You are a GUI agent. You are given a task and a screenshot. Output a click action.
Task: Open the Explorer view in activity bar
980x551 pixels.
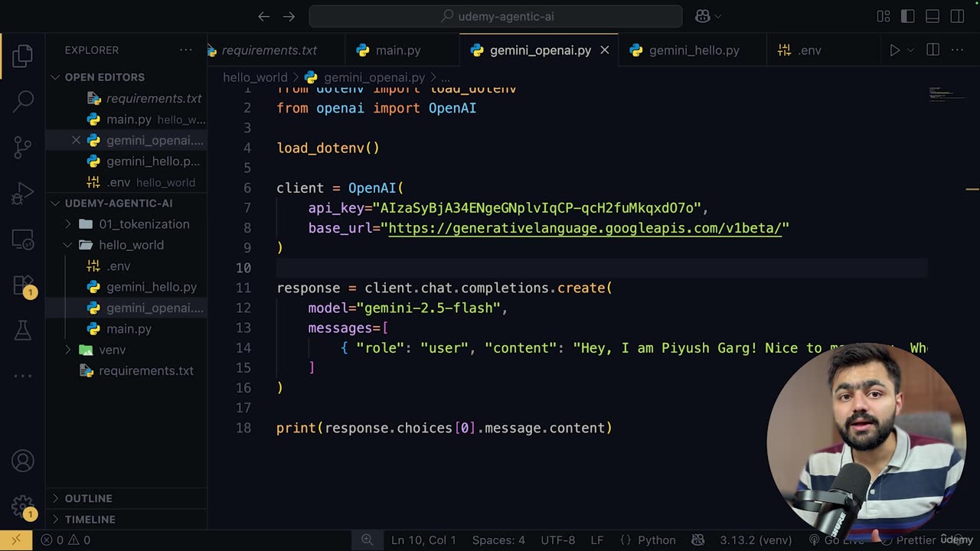click(x=23, y=55)
